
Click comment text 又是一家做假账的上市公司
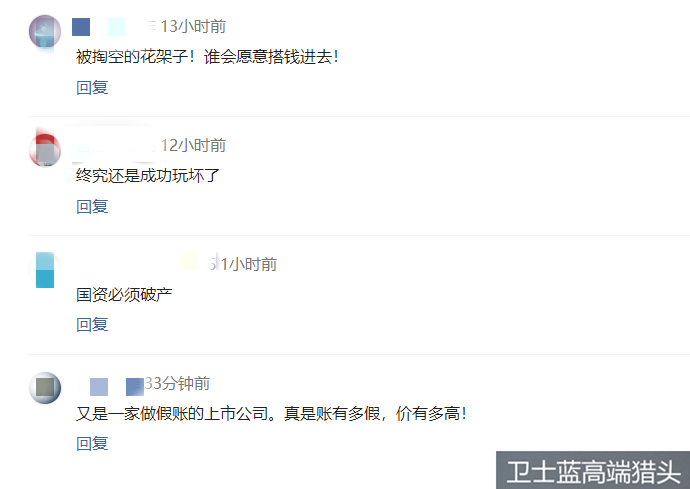click(x=172, y=414)
